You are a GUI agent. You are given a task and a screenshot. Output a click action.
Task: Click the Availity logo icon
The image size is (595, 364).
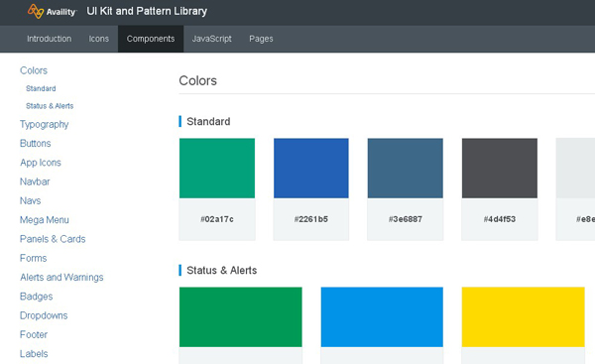tap(36, 11)
